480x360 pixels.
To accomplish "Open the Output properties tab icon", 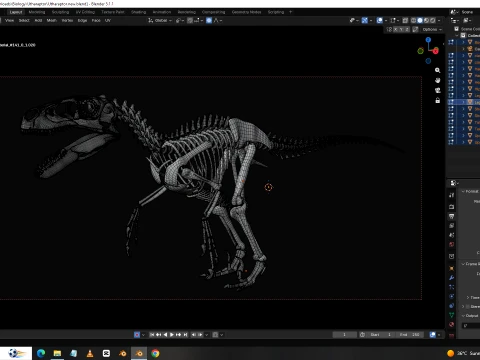I will tap(452, 216).
